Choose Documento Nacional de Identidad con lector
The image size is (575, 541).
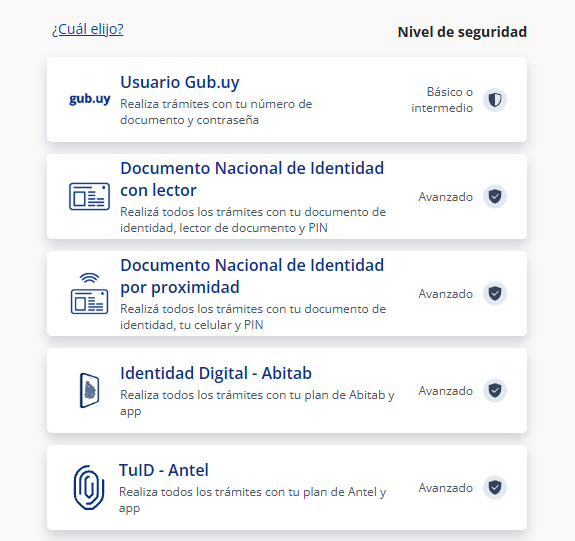click(252, 179)
